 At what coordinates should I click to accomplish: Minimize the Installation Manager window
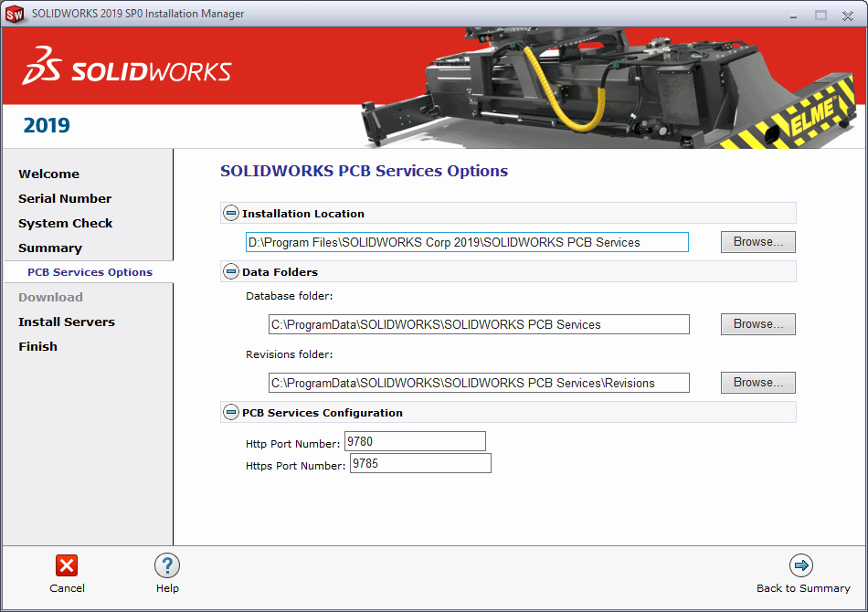[x=793, y=16]
